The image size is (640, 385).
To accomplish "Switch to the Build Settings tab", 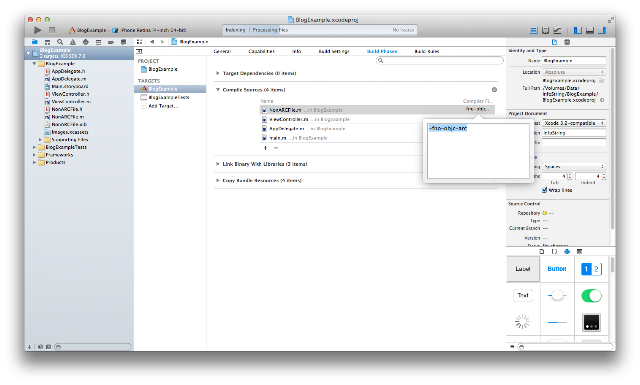I will click(x=334, y=51).
